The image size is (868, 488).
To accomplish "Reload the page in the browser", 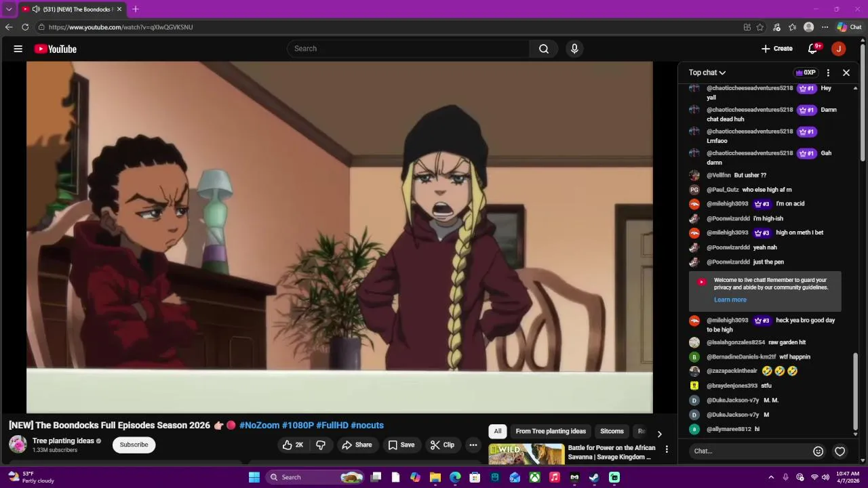I will [x=25, y=27].
